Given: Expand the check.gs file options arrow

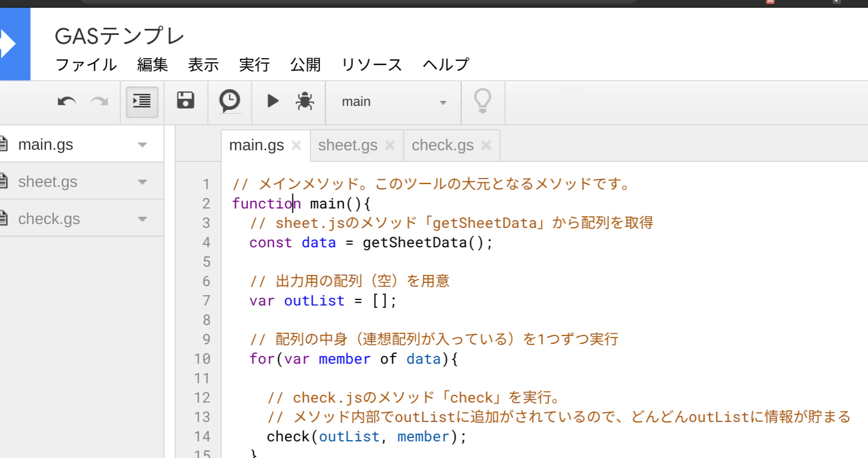Looking at the screenshot, I should [x=143, y=220].
